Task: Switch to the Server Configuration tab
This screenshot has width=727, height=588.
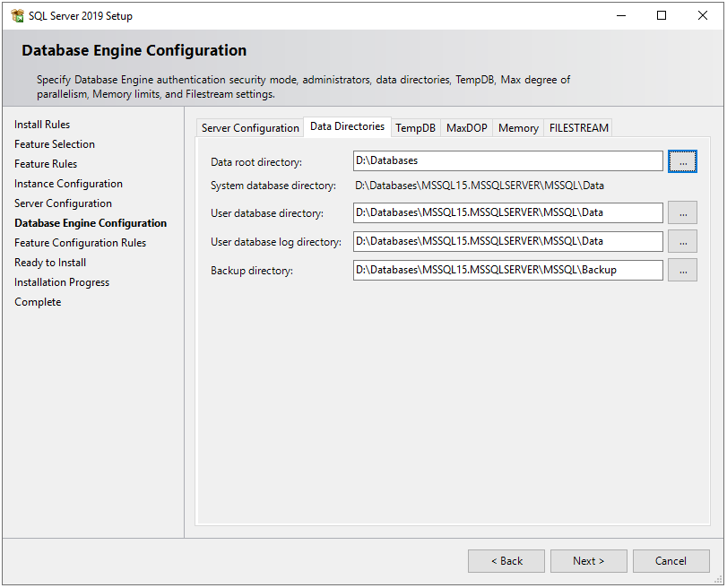Action: click(250, 128)
